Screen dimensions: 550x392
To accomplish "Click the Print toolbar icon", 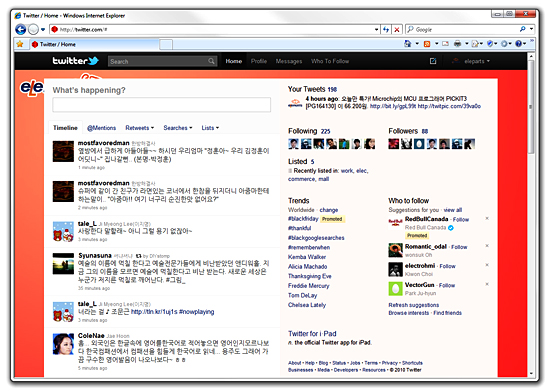I will click(x=457, y=44).
